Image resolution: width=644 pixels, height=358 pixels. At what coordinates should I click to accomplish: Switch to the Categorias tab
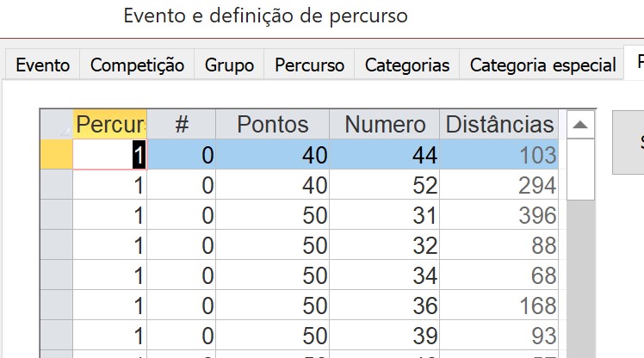coord(407,65)
